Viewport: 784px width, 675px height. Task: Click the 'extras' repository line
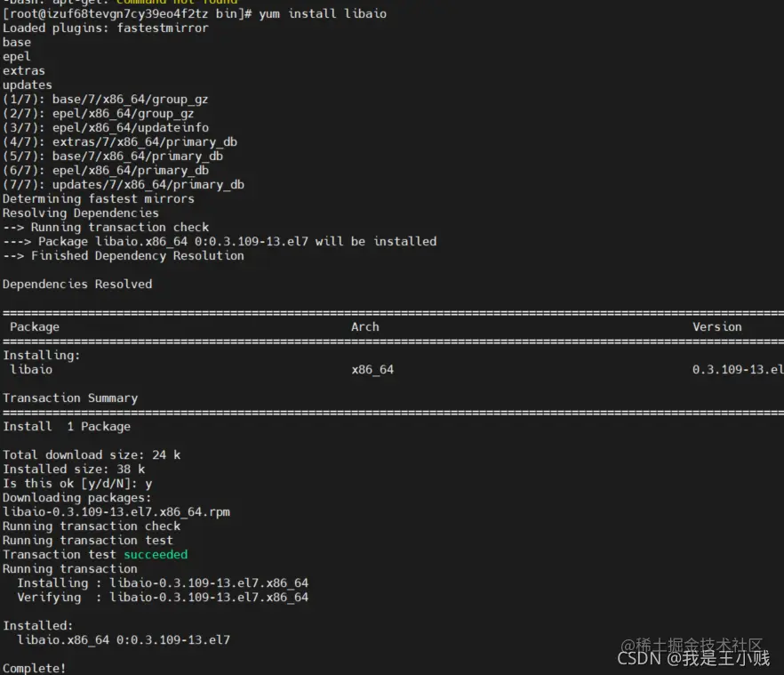coord(23,71)
